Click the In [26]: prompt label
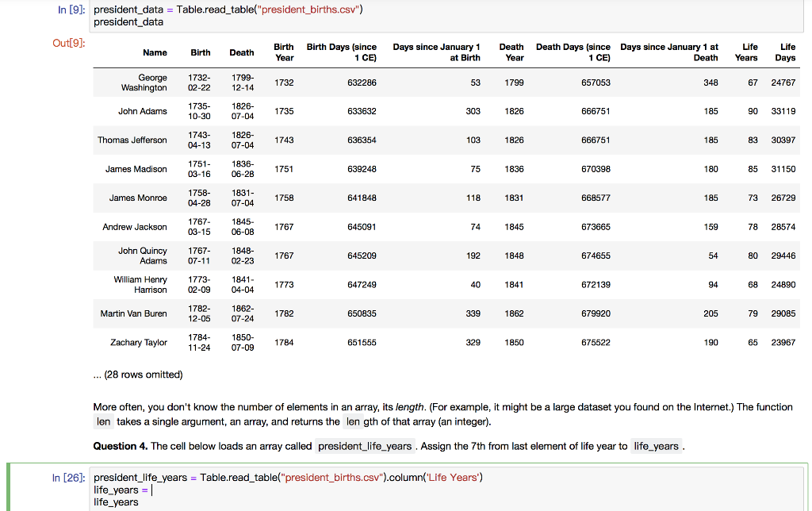The height and width of the screenshot is (511, 812). click(68, 478)
